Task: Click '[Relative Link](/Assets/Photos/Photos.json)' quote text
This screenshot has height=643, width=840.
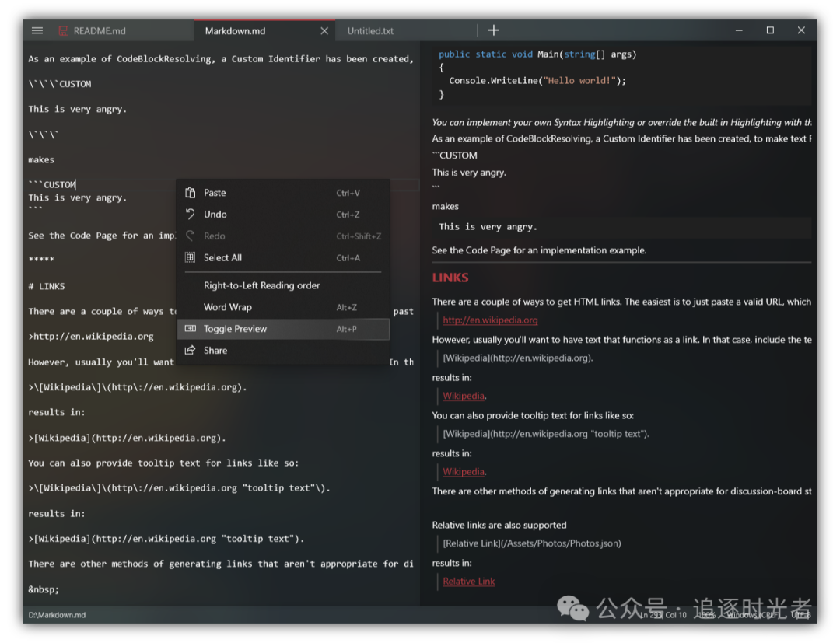Action: [532, 543]
